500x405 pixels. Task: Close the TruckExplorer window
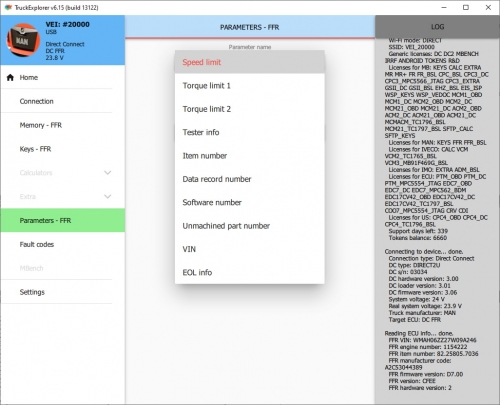click(x=488, y=7)
